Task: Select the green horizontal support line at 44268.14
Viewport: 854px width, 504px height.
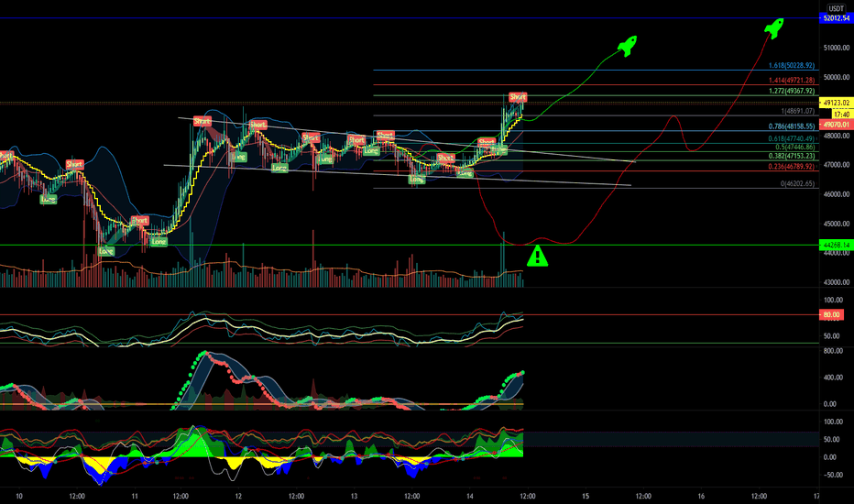Action: point(409,246)
